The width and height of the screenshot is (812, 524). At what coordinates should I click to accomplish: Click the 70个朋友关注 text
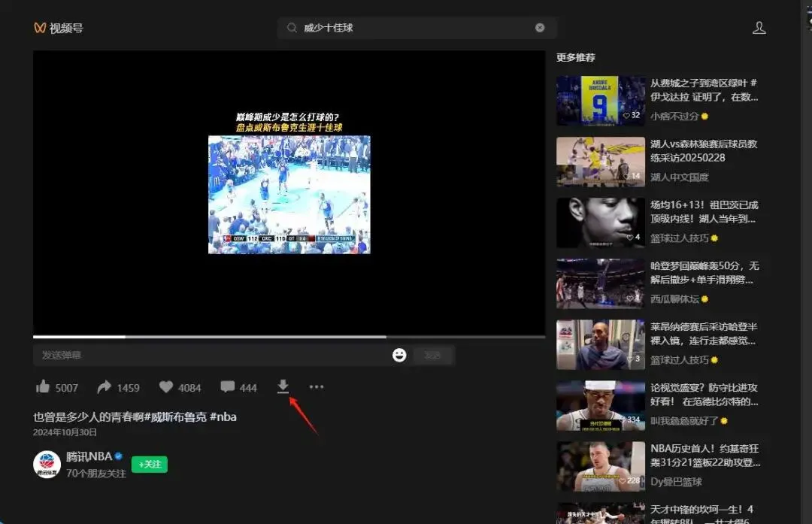(x=96, y=474)
